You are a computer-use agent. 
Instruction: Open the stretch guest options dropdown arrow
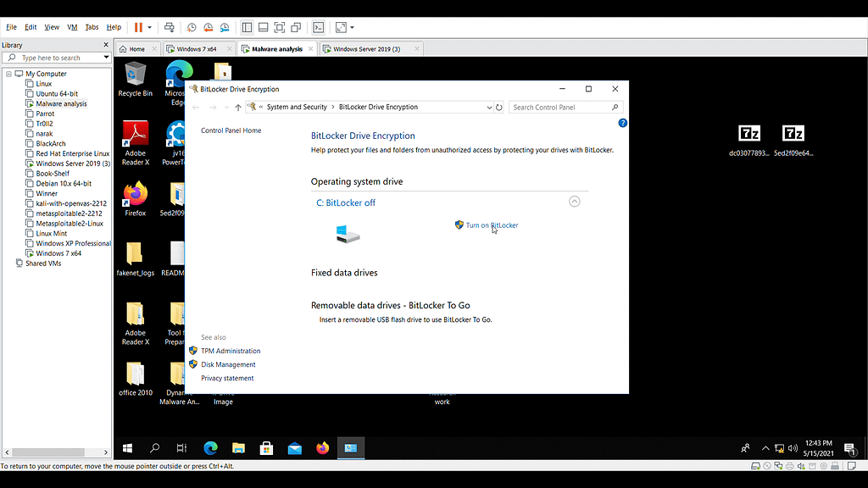point(352,27)
